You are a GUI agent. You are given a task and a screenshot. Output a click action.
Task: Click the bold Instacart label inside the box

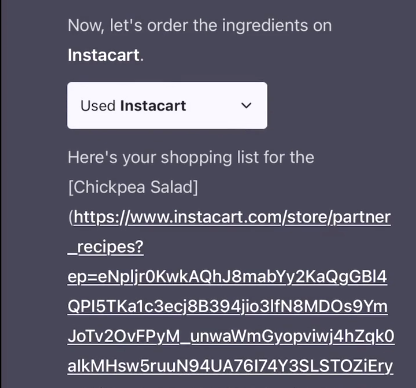pos(153,106)
